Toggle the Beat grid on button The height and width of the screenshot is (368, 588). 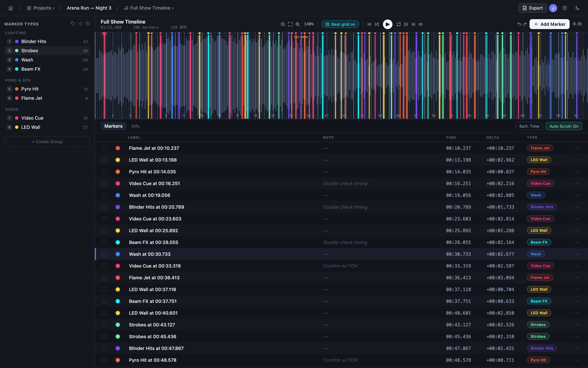click(340, 24)
